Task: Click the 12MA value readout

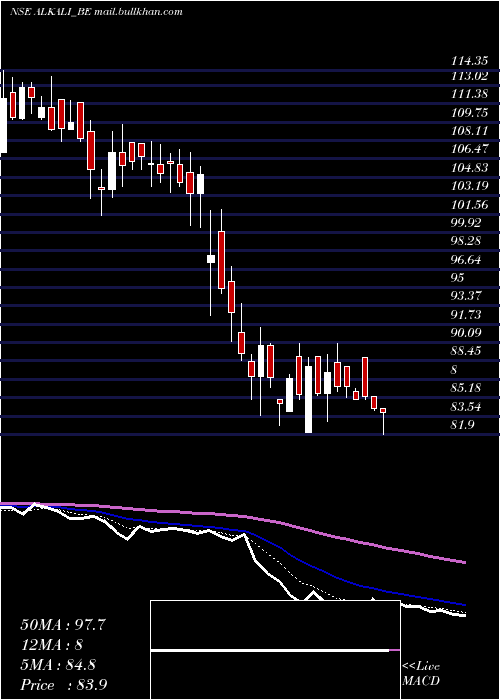Action: point(52,645)
